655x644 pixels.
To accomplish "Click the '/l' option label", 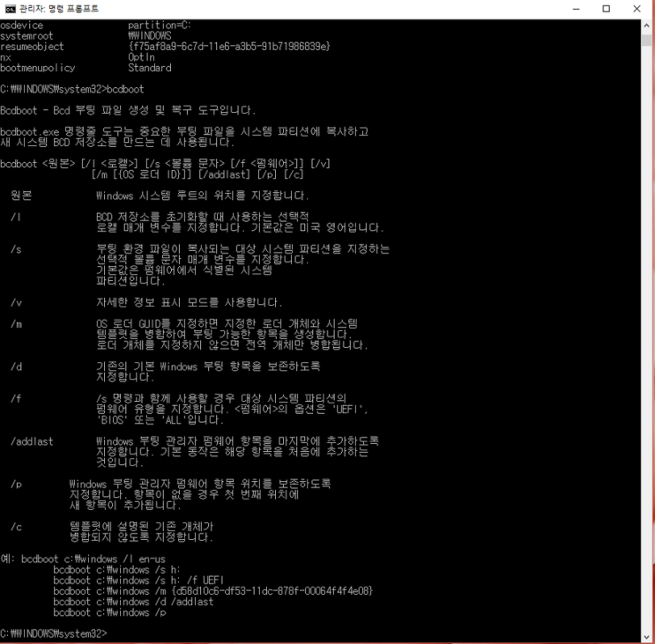I will [x=16, y=217].
